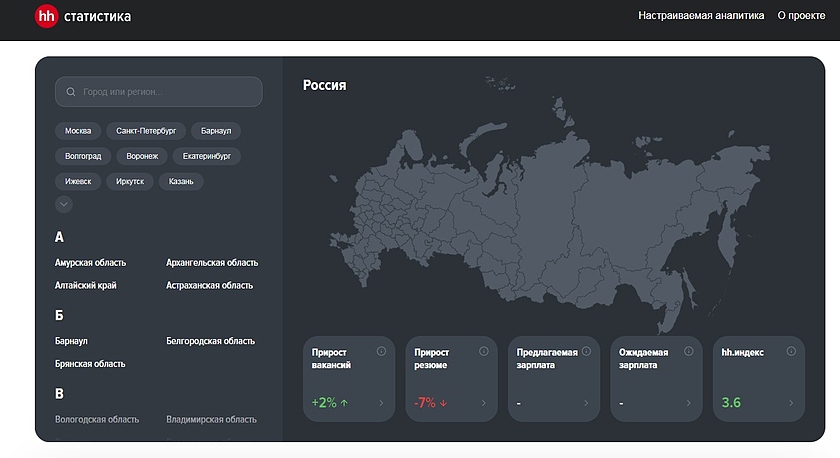Click info icon on Предлагаемая зарплата card
Screen dimensions: 840x458
pos(586,351)
